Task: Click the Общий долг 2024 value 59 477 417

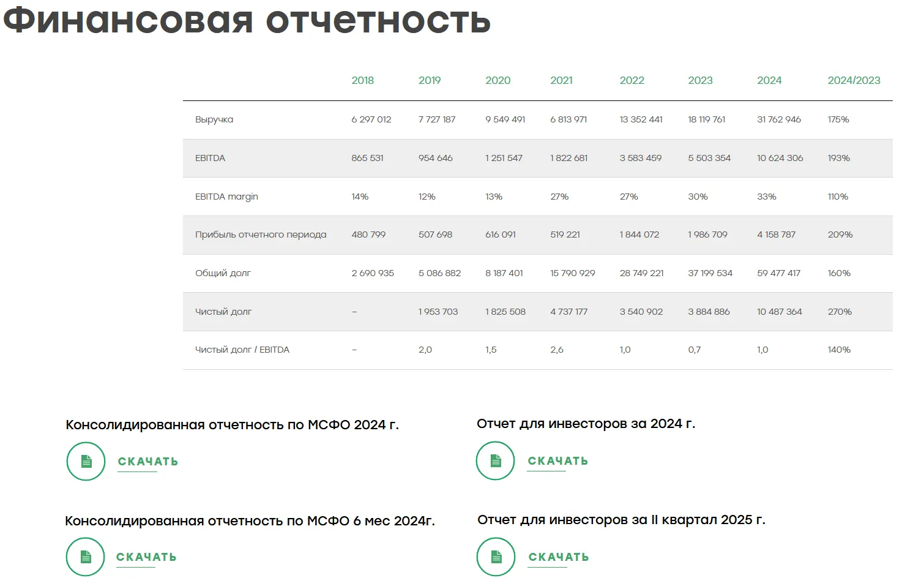Action: 779,273
